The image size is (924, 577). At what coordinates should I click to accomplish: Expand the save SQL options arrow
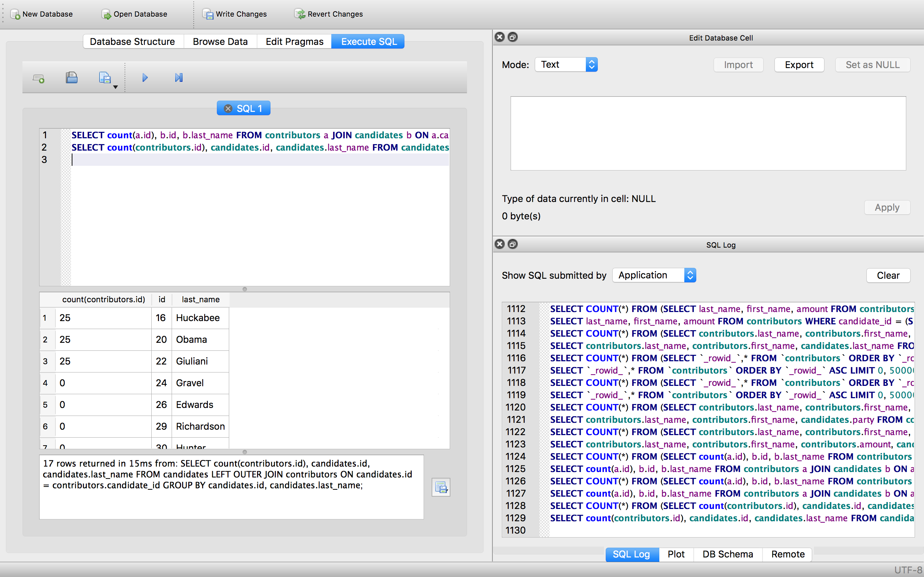point(115,87)
